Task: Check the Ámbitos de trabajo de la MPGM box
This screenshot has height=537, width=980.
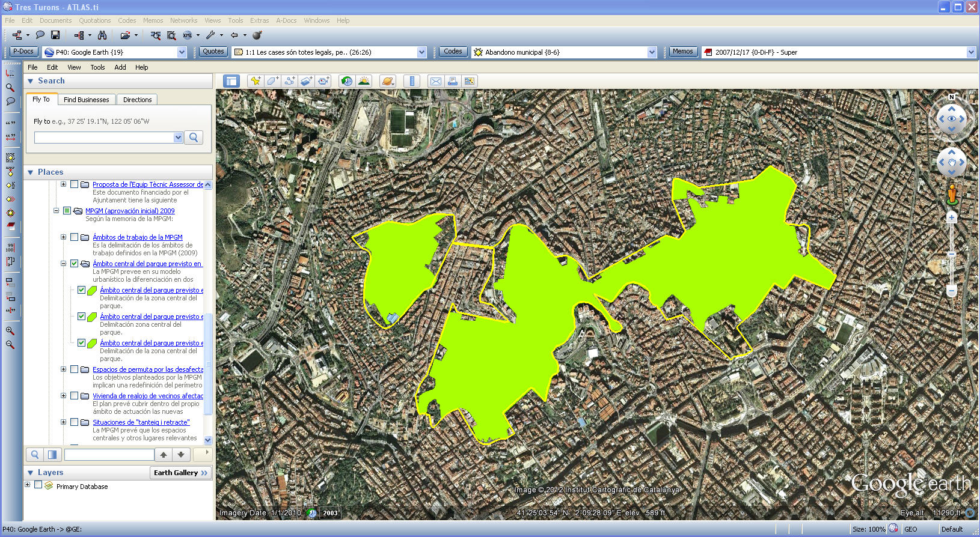Action: 75,237
